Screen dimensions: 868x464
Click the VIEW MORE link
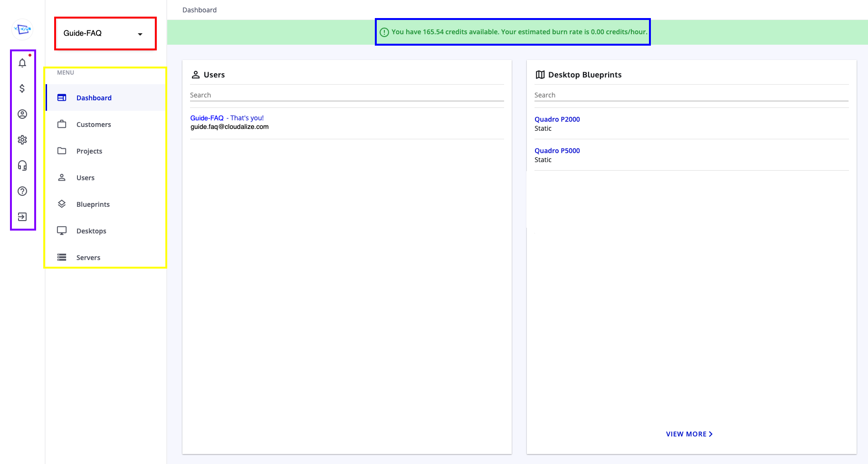(689, 434)
